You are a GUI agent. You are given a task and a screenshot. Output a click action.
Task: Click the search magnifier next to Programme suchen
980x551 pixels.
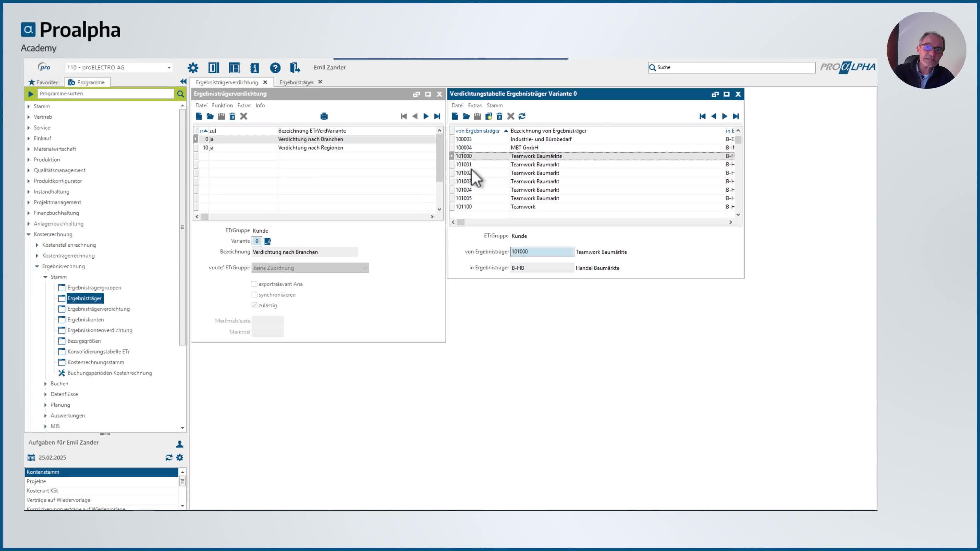click(x=180, y=94)
